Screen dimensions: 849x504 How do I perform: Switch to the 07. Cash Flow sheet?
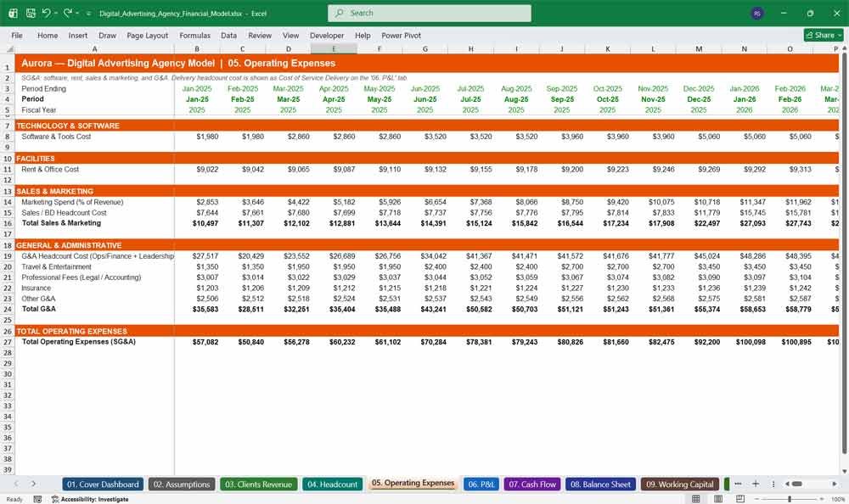point(532,484)
